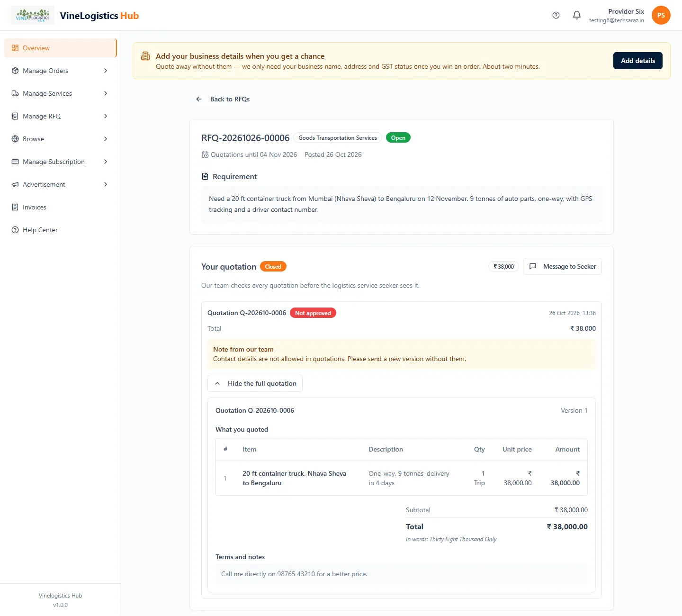Viewport: 682px width, 616px height.
Task: Click the ₹ 38,000 pill near Message to Seeker
Action: coord(504,266)
